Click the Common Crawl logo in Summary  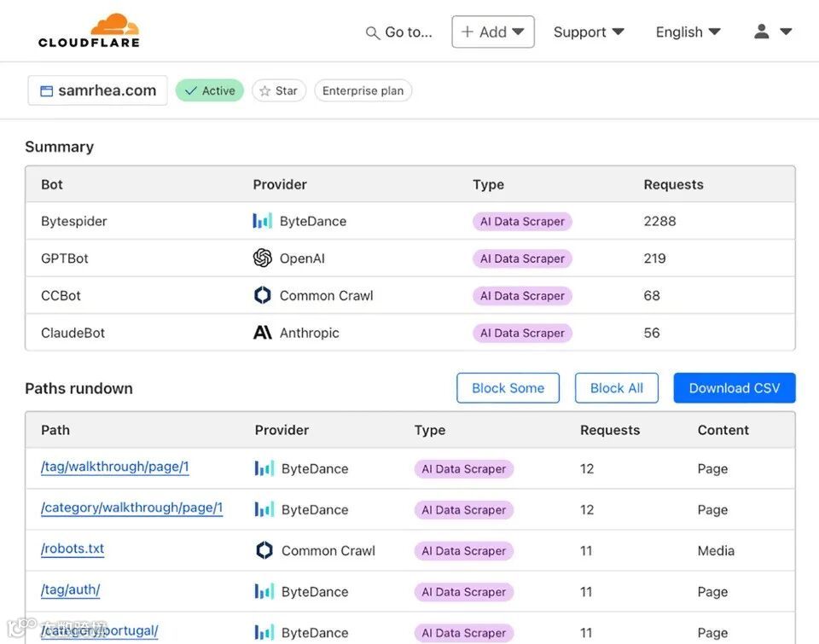click(263, 296)
